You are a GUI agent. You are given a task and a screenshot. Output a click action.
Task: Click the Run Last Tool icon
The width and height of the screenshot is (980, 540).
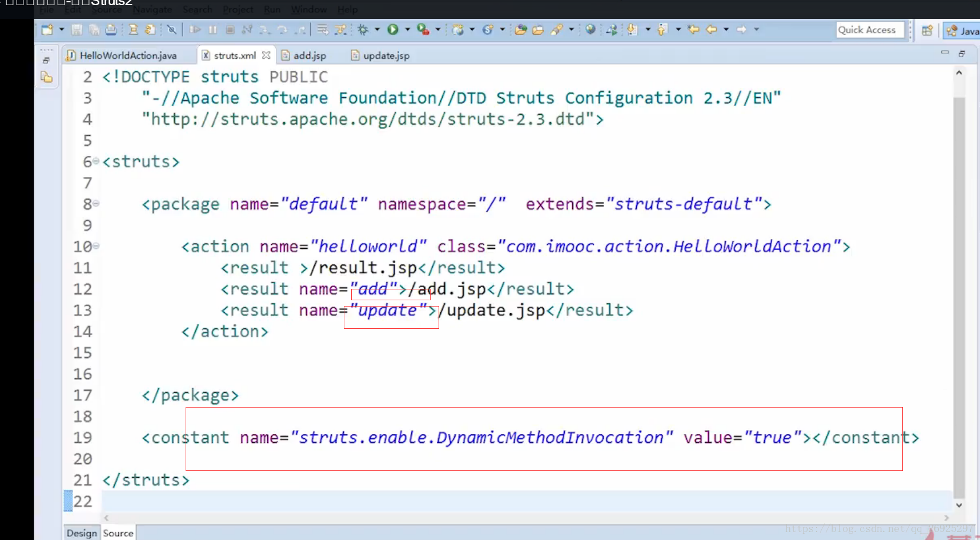423,29
